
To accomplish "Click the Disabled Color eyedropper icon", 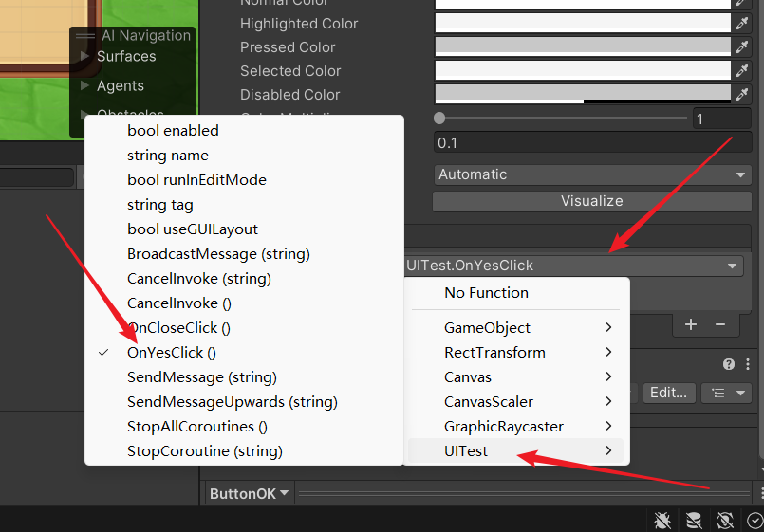I will 742,94.
